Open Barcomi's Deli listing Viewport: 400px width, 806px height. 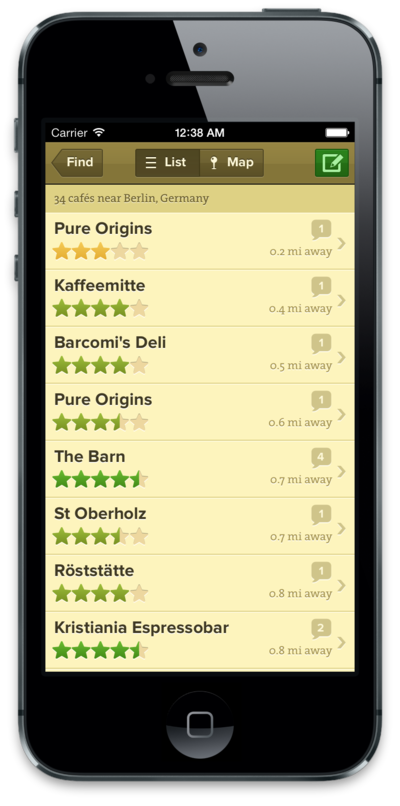pyautogui.click(x=199, y=355)
